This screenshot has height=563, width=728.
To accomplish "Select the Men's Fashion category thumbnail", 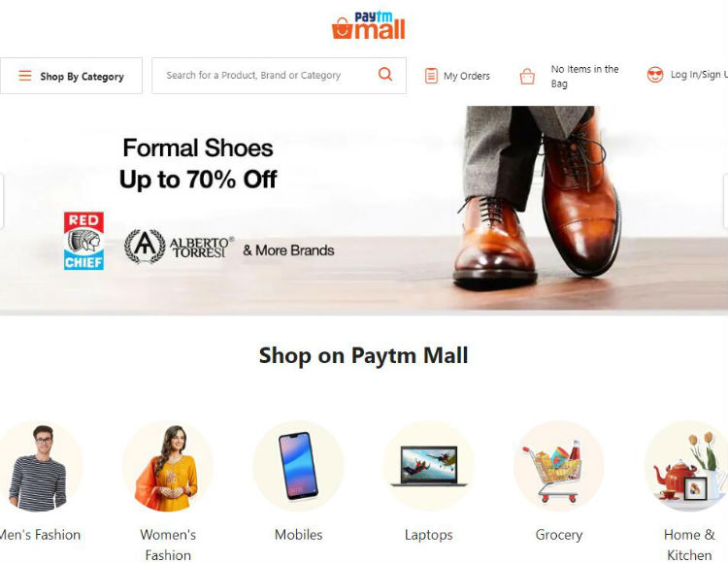I will 39,466.
